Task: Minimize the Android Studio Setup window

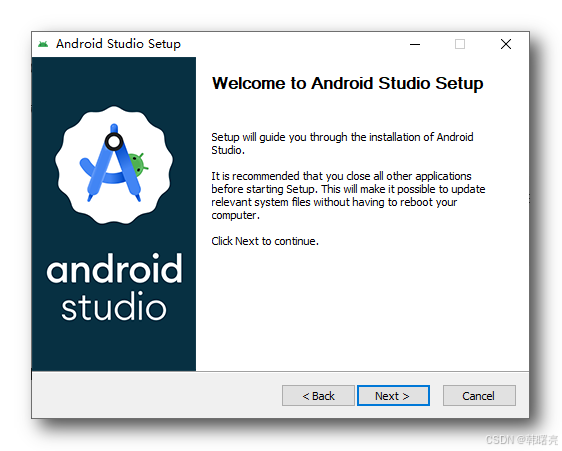Action: [415, 44]
